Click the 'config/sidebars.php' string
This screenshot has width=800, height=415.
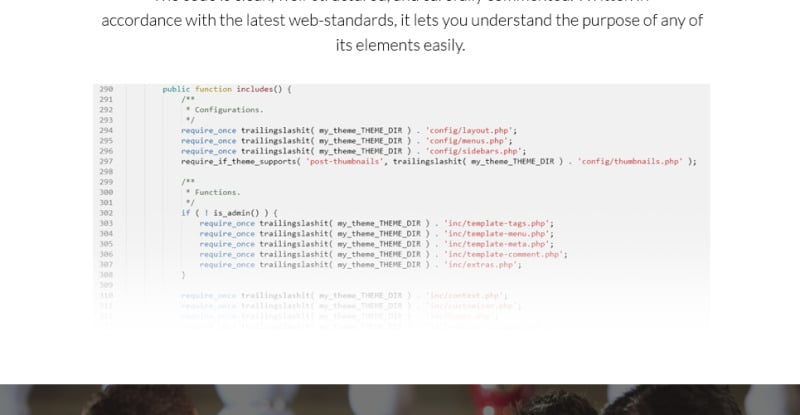(473, 151)
